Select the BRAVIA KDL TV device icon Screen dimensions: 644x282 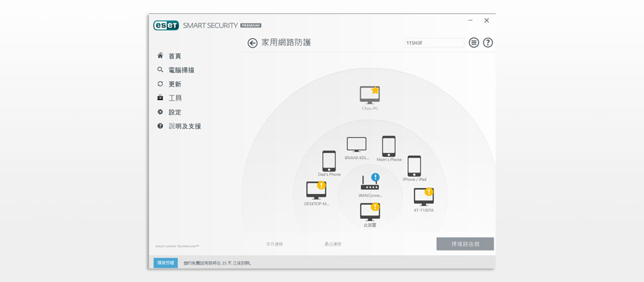pyautogui.click(x=356, y=145)
